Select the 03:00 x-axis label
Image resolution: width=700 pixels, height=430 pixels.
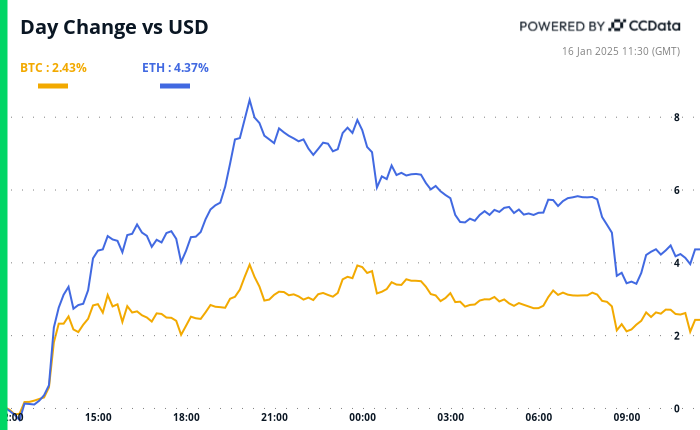pos(451,417)
